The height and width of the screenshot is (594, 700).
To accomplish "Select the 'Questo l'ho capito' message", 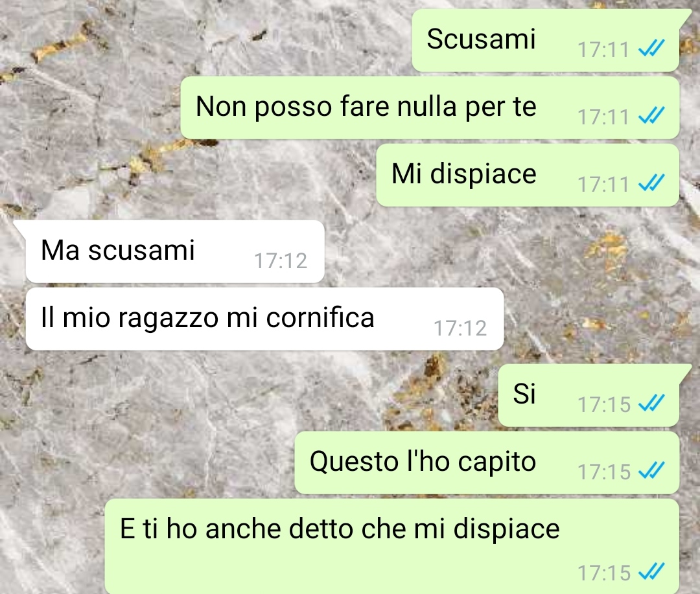I will coord(487,463).
